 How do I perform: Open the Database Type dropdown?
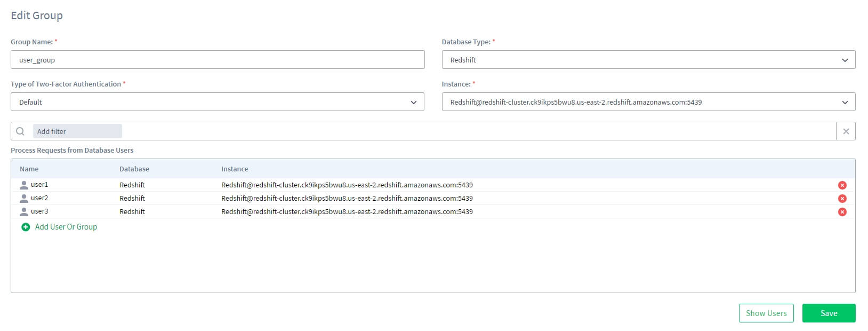pyautogui.click(x=648, y=60)
